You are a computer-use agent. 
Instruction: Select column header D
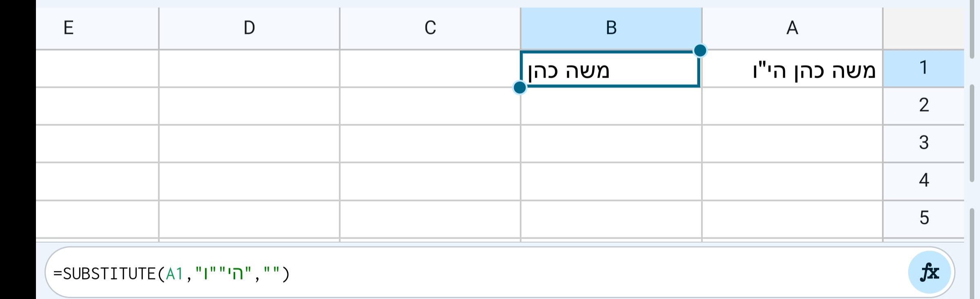[x=249, y=27]
